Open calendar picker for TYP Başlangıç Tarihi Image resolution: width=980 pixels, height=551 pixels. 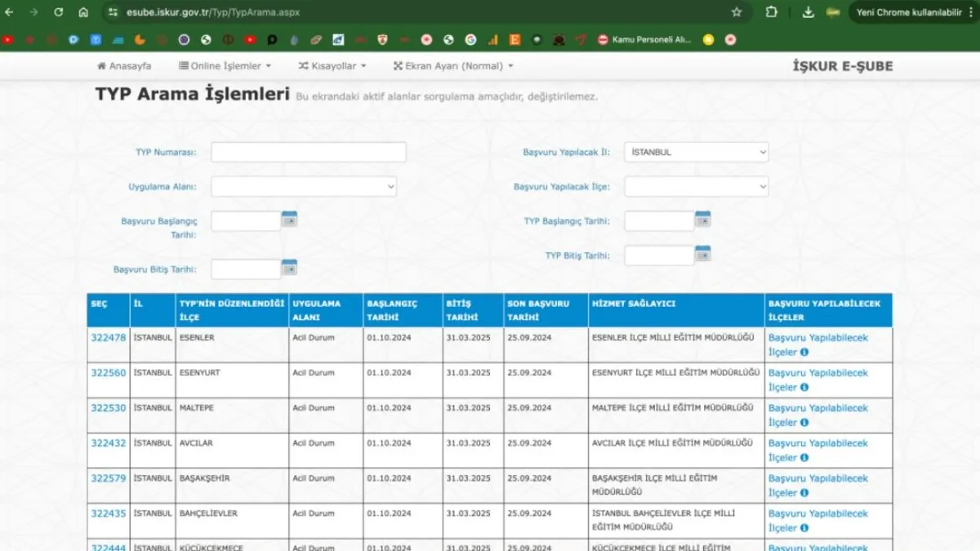pos(702,219)
